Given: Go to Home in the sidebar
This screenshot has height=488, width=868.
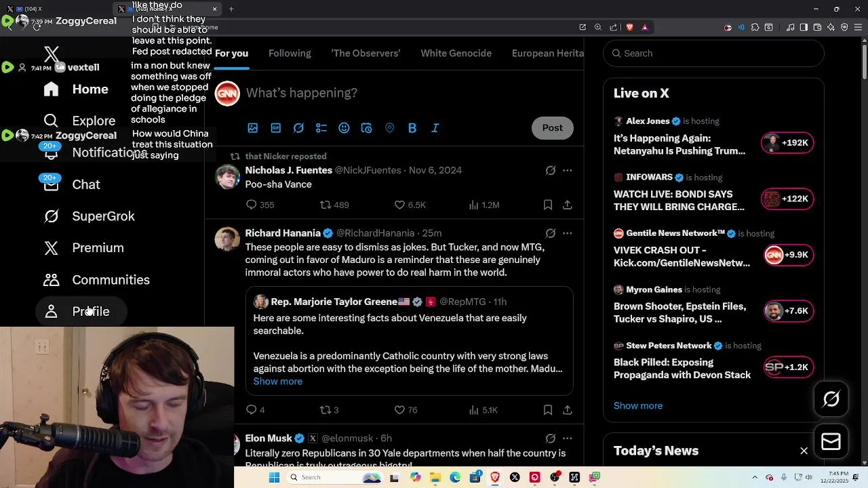Looking at the screenshot, I should point(76,89).
